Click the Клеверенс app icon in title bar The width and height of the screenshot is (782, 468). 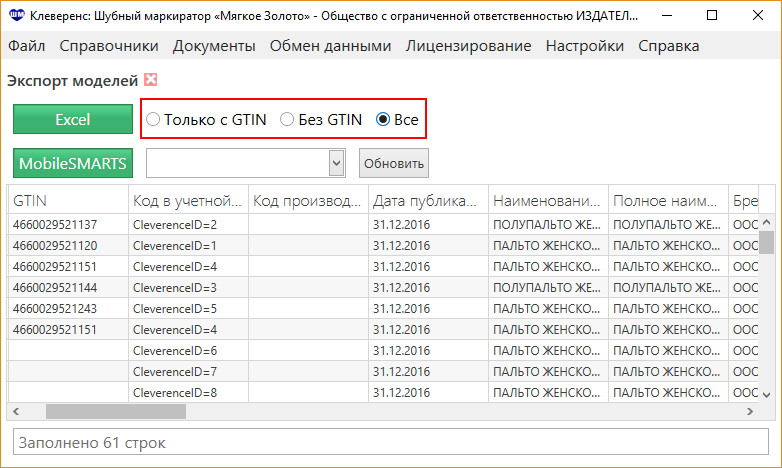point(16,15)
